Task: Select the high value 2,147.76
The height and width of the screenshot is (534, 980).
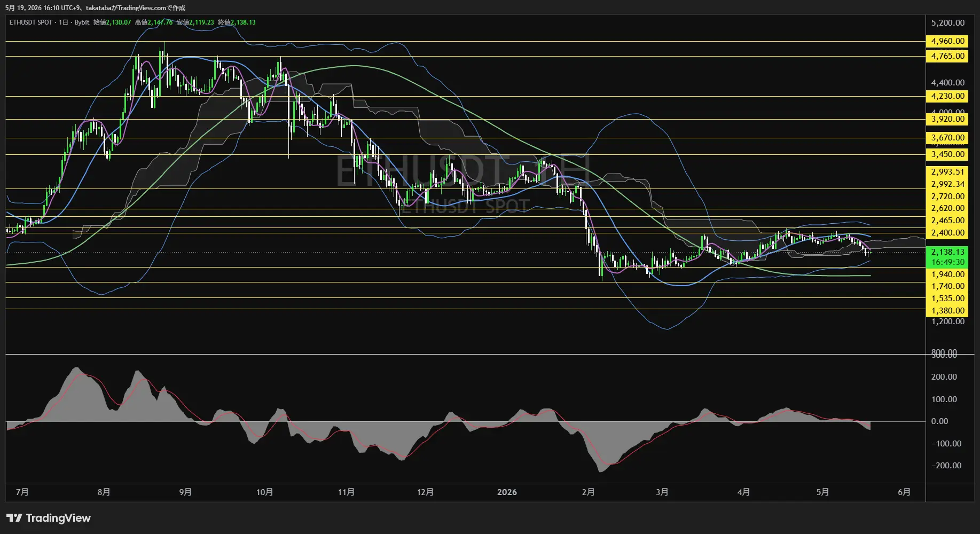Action: [160, 22]
